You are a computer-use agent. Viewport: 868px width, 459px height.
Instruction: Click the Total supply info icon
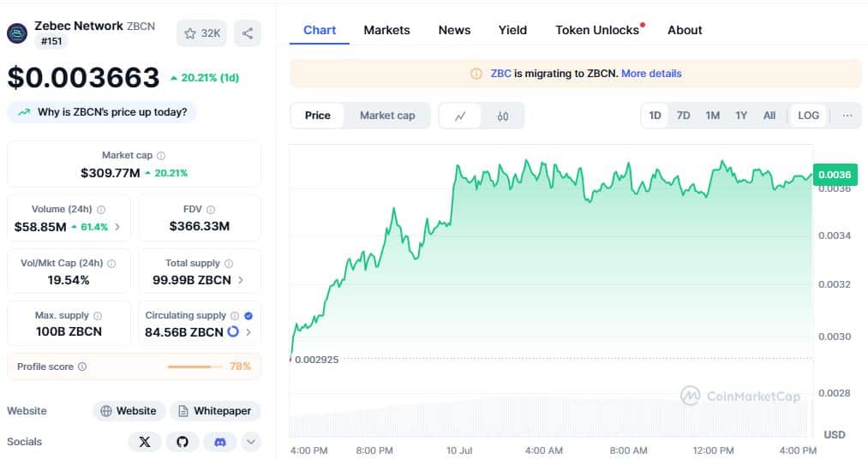[229, 264]
